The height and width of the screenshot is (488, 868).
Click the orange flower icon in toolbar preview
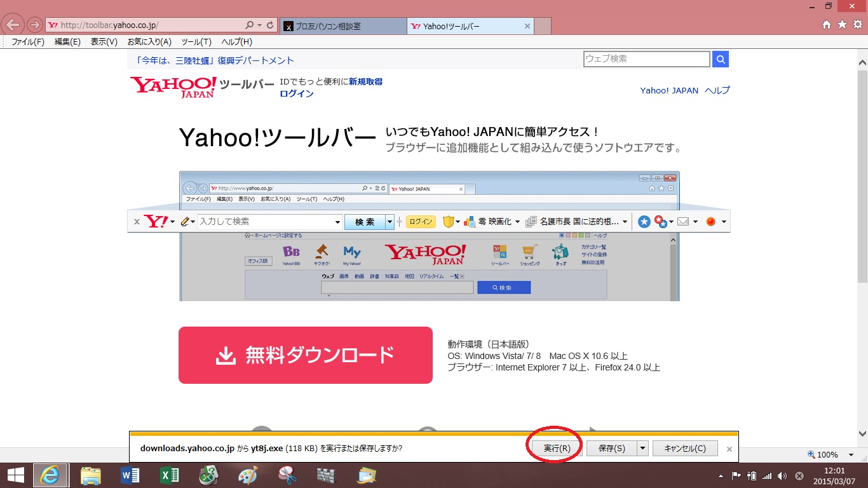[x=711, y=222]
